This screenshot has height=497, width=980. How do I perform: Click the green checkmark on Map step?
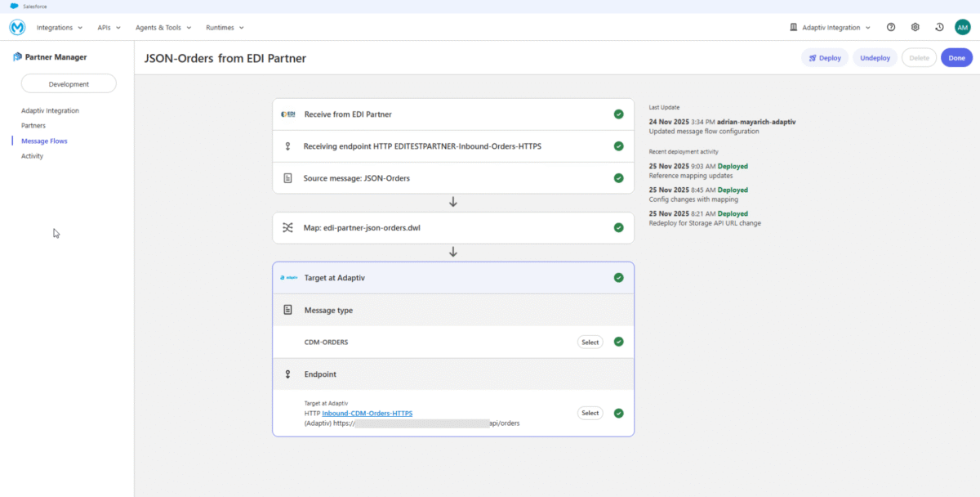click(619, 227)
